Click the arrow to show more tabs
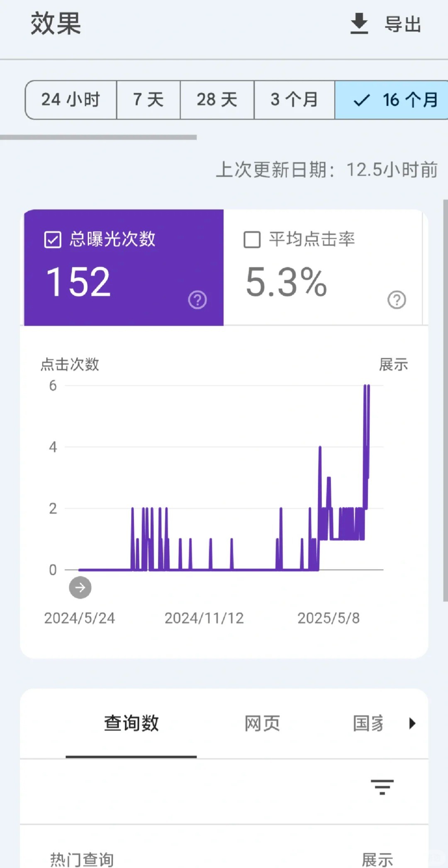 412,723
